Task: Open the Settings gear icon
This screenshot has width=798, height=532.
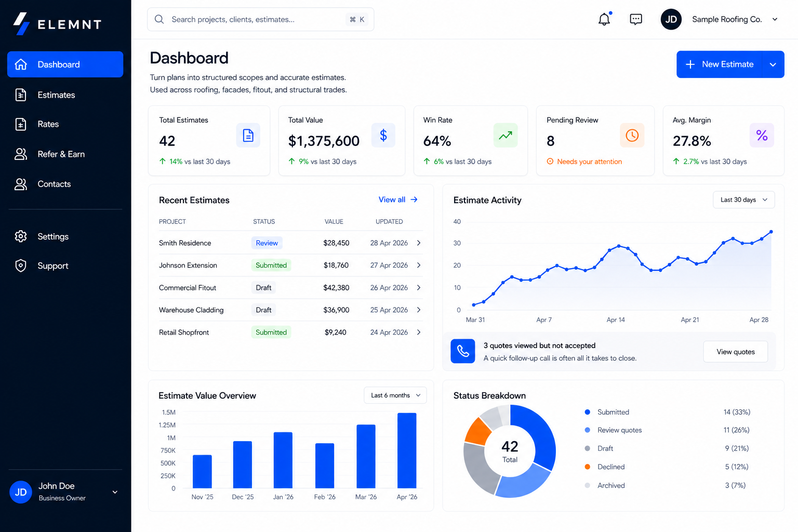Action: point(21,236)
